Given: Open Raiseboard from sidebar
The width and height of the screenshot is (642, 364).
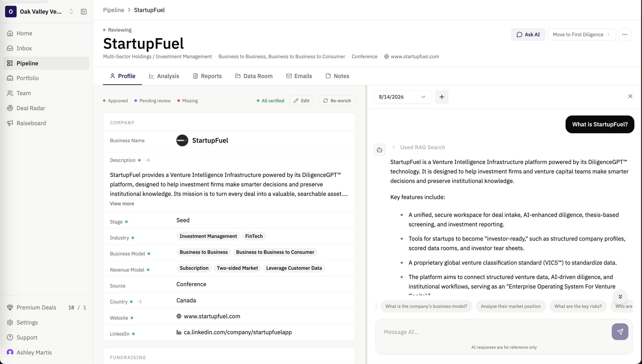Looking at the screenshot, I should coord(46,123).
